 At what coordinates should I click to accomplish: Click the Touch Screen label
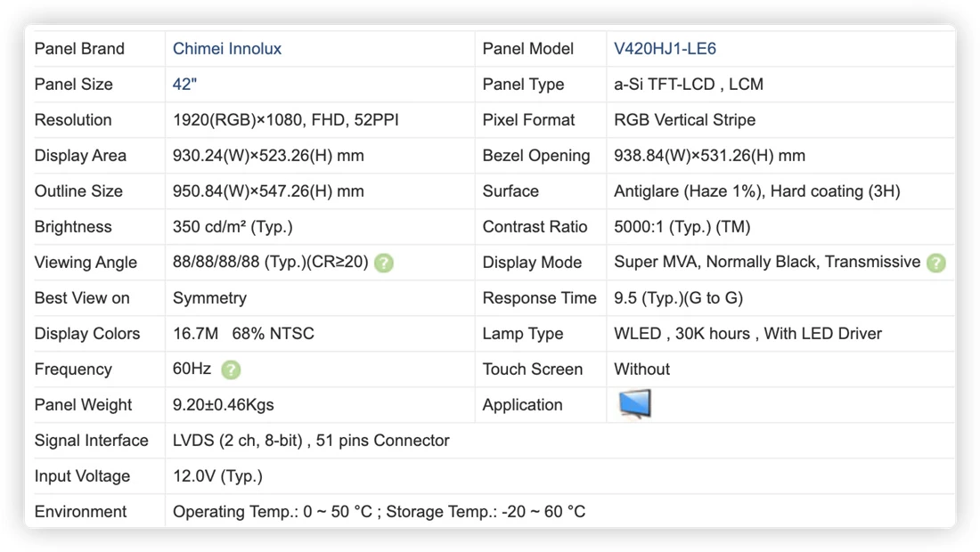(x=533, y=369)
